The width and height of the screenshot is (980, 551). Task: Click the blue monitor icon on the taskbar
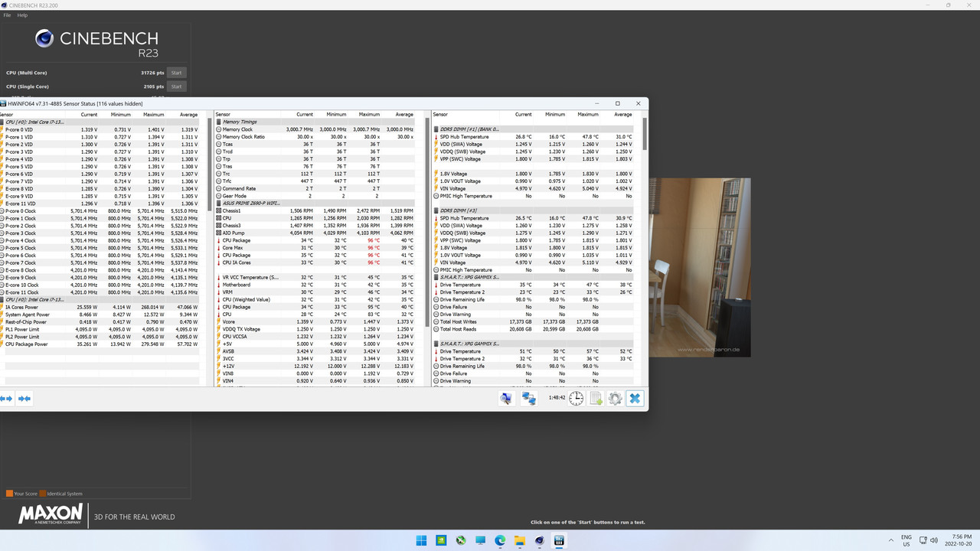click(480, 540)
